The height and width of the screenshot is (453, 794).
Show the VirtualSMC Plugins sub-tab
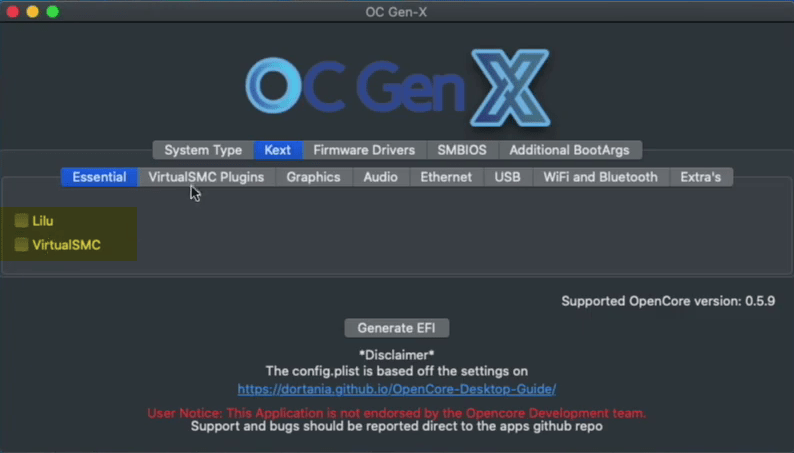(206, 177)
